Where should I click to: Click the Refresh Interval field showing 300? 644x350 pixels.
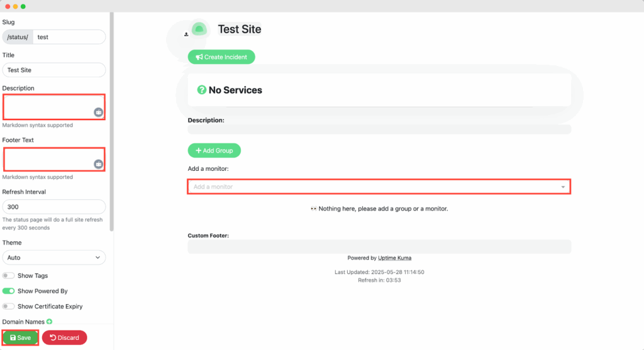click(x=53, y=207)
